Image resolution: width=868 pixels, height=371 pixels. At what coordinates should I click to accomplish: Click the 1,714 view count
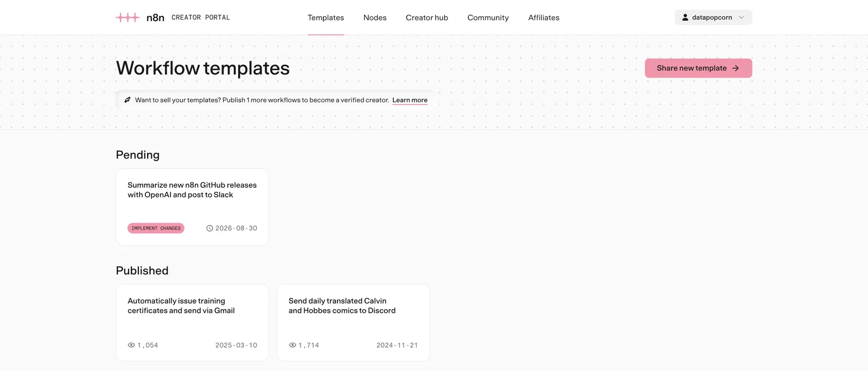pyautogui.click(x=309, y=345)
